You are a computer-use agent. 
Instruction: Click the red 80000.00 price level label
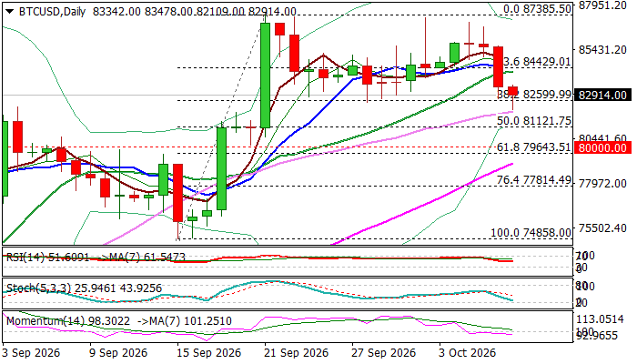click(x=602, y=147)
